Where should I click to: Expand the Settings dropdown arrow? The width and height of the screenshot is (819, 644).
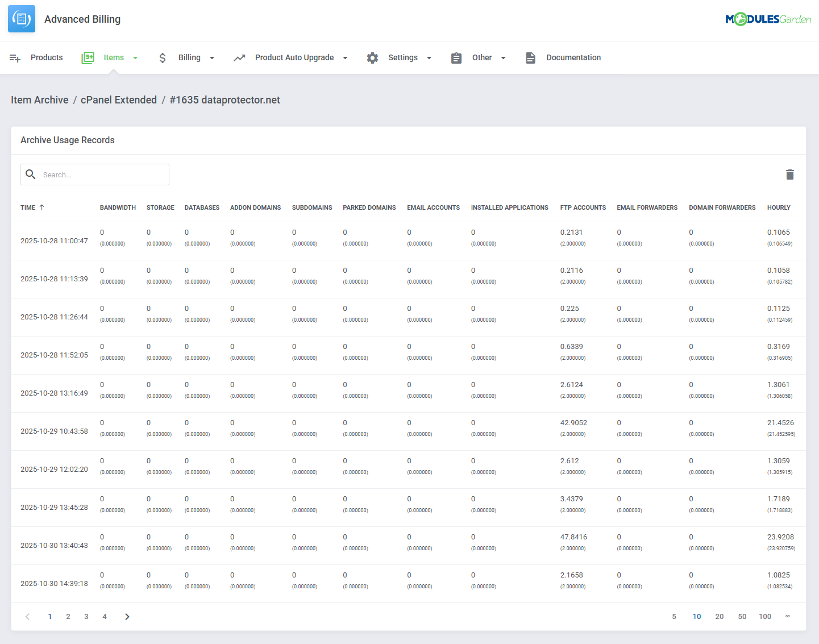[429, 57]
